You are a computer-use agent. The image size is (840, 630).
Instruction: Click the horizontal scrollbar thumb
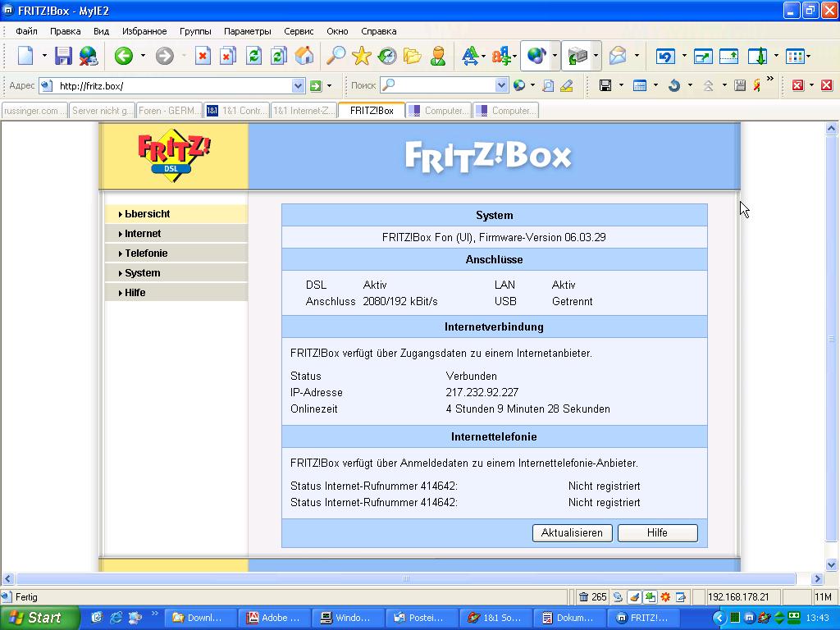click(405, 578)
